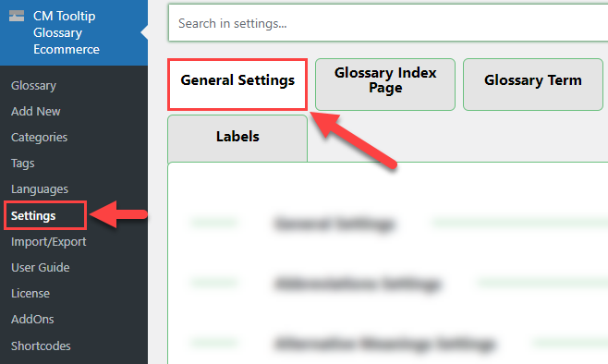This screenshot has height=364, width=608.
Task: Open Shortcodes submenu item
Action: (x=41, y=346)
